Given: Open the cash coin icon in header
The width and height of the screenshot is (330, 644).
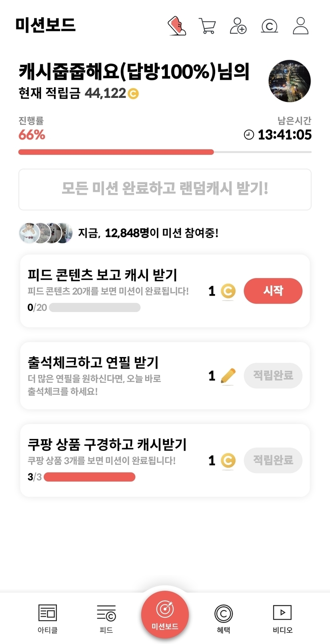Looking at the screenshot, I should pyautogui.click(x=269, y=26).
